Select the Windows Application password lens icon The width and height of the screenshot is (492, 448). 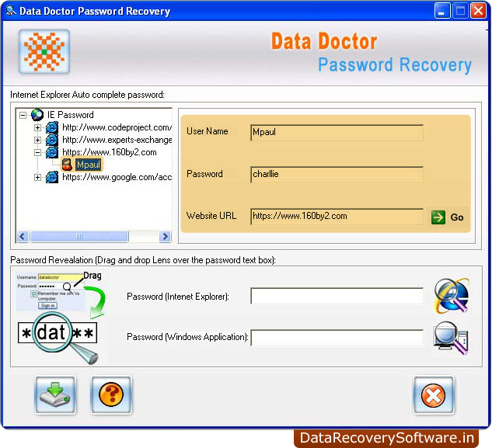(451, 338)
